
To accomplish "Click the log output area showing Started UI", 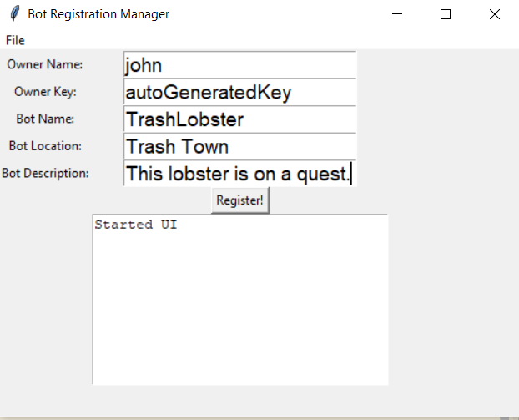I will pyautogui.click(x=240, y=300).
